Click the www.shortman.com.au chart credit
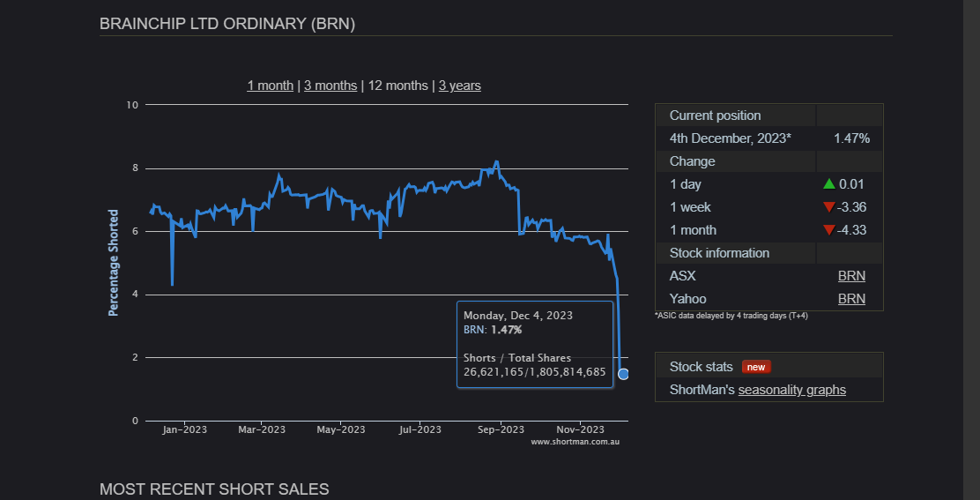This screenshot has height=500, width=980. click(x=575, y=442)
